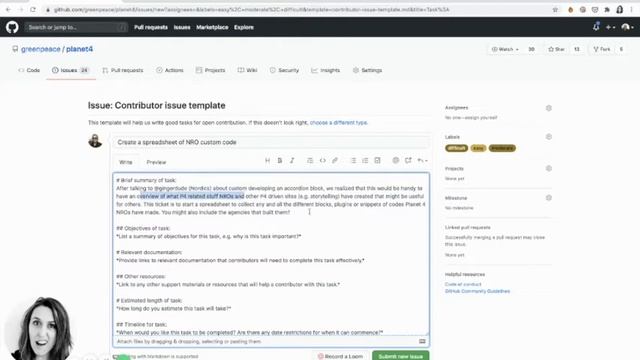This screenshot has height=360, width=640.
Task: Add a numbered list from the toolbar
Action: click(365, 160)
